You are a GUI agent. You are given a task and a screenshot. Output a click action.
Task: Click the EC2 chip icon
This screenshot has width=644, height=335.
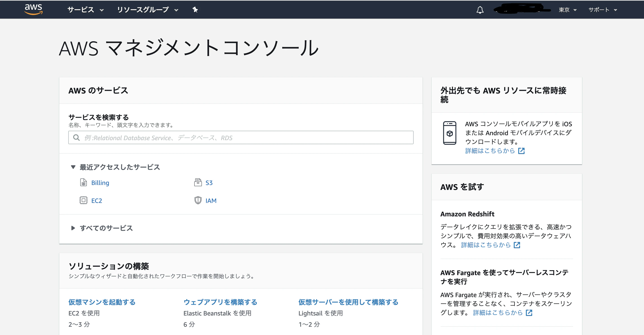coord(83,200)
